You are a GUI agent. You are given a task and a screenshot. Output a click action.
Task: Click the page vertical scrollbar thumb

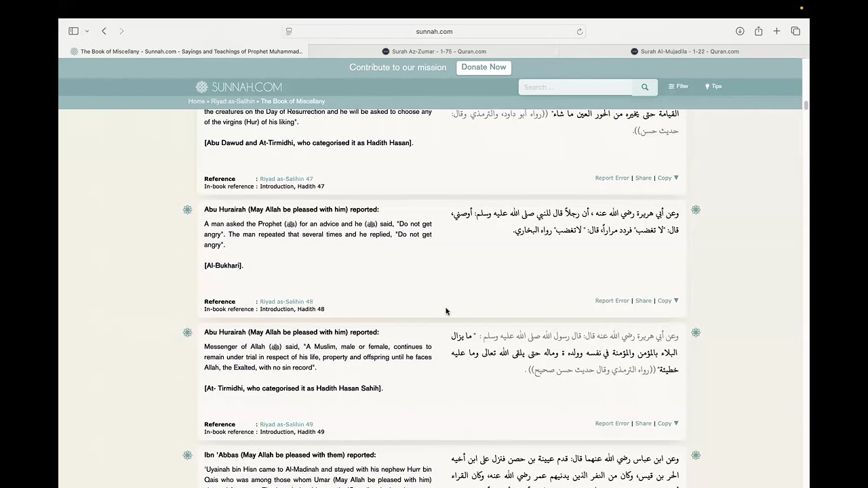(806, 105)
